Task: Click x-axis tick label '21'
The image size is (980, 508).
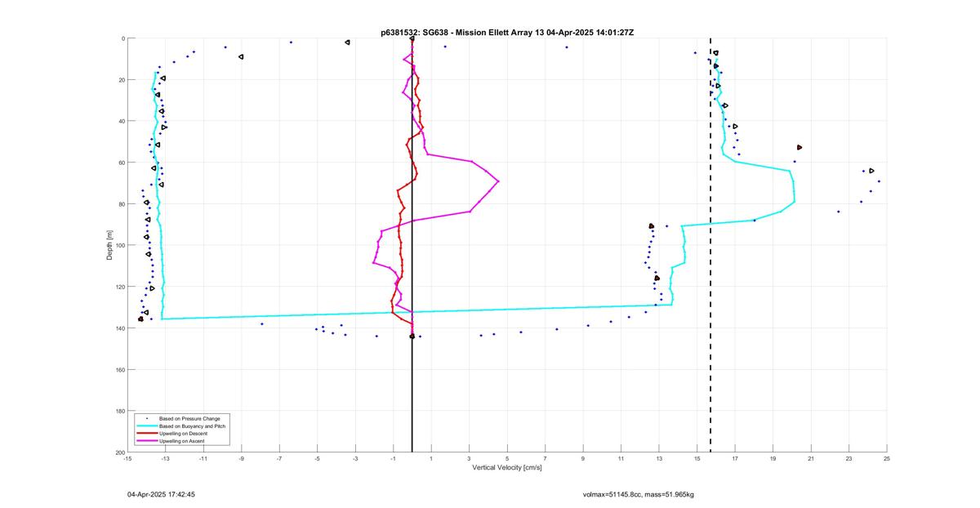Action: [x=811, y=459]
